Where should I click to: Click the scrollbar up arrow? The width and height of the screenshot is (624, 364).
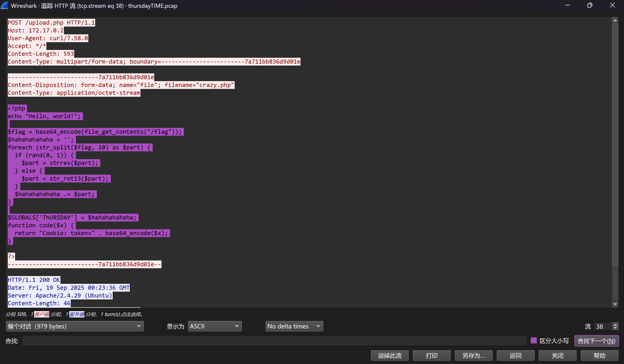[x=615, y=20]
